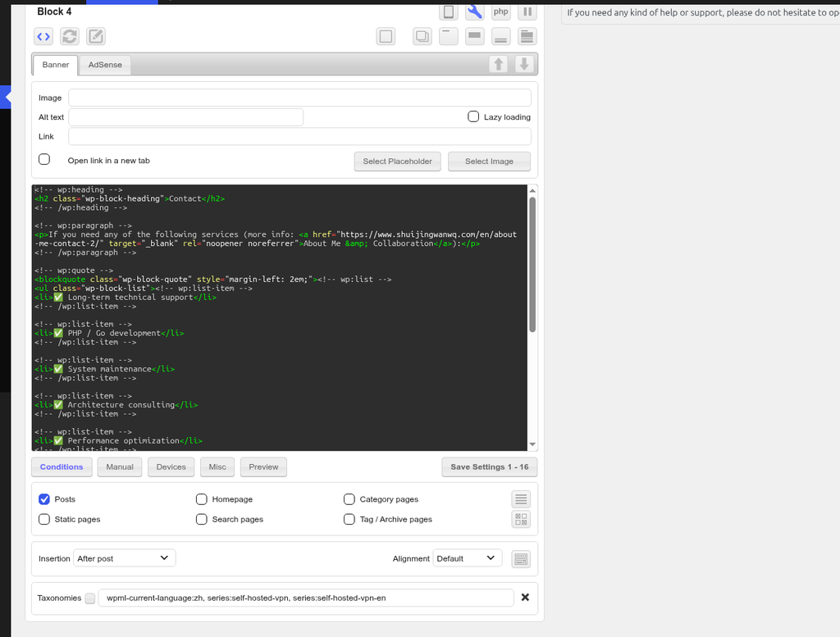Click the single empty square toolbar icon
This screenshot has height=637, width=840.
386,36
